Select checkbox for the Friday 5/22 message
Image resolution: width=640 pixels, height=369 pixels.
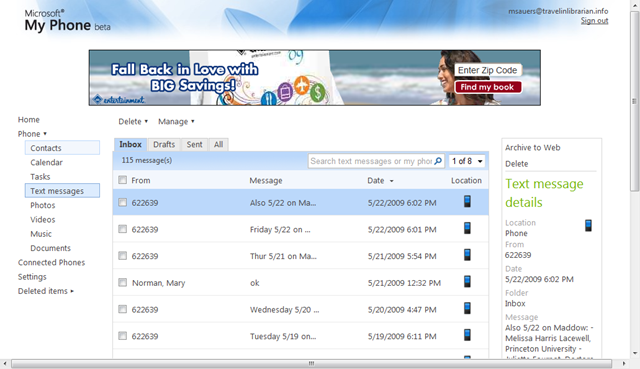tap(122, 229)
